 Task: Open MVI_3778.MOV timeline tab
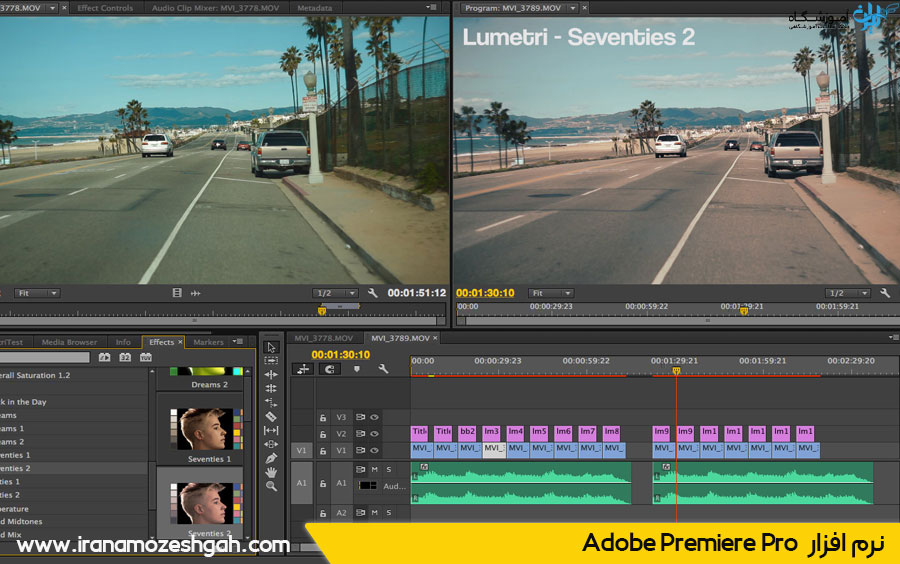coord(324,338)
